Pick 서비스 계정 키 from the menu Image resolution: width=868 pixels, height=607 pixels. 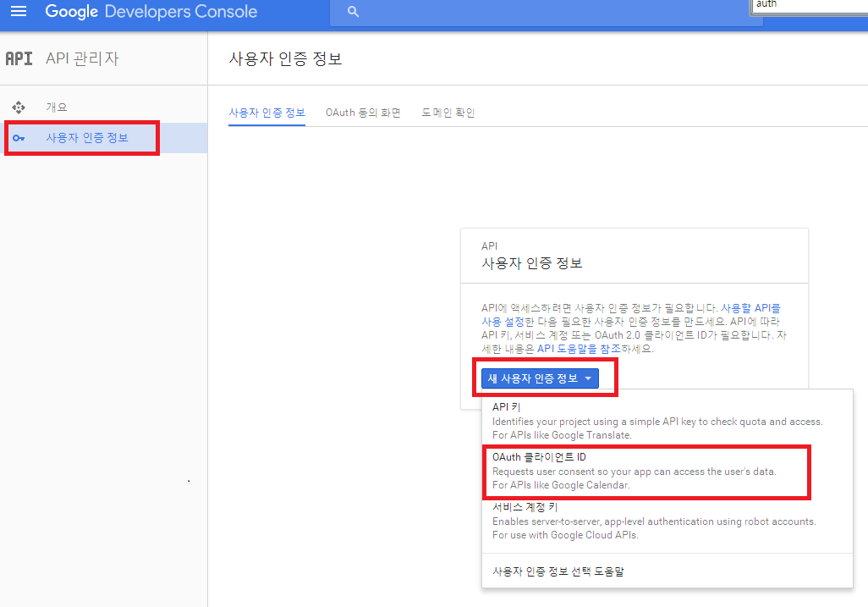coord(525,508)
